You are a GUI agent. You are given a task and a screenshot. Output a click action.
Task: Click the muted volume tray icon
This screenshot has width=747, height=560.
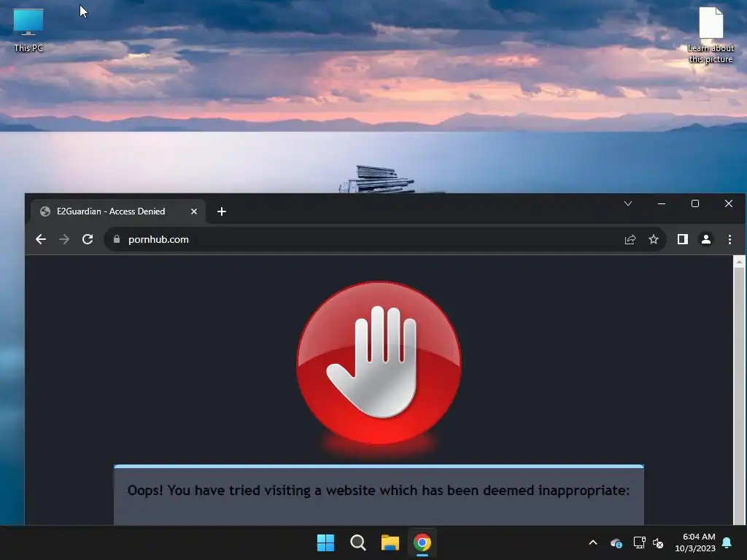tap(659, 542)
